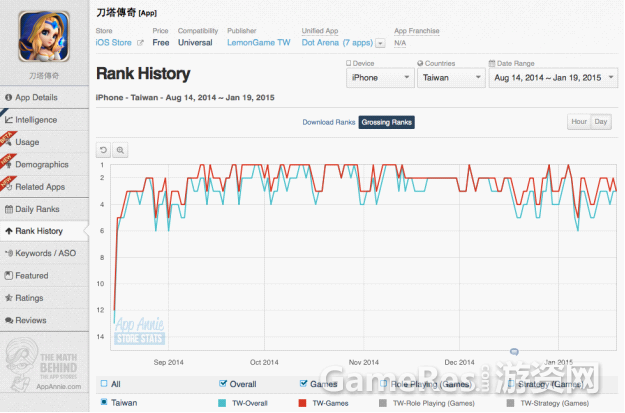Open external link icon beside iOS Store
Image resolution: width=625 pixels, height=413 pixels.
140,43
